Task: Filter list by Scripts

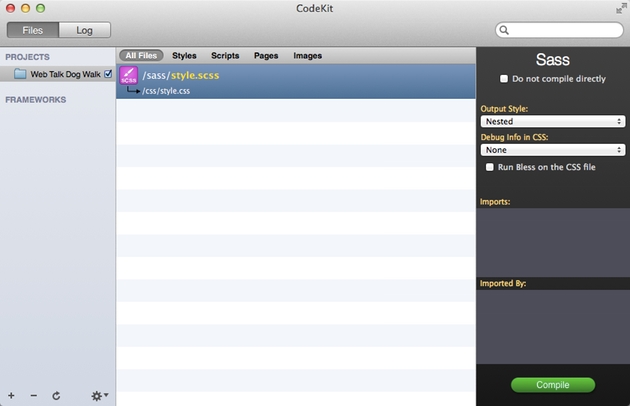Action: 225,55
